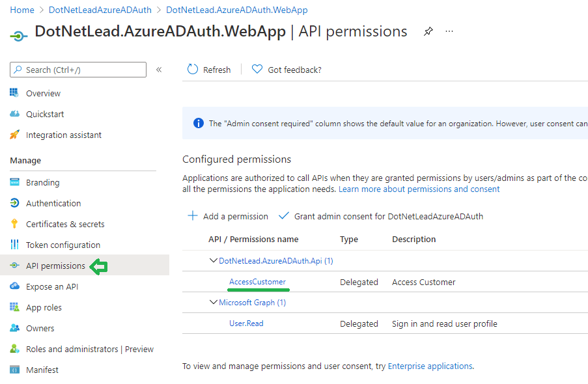Click the Access Customer description text
Viewport: 588px width, 384px height.
pos(424,282)
